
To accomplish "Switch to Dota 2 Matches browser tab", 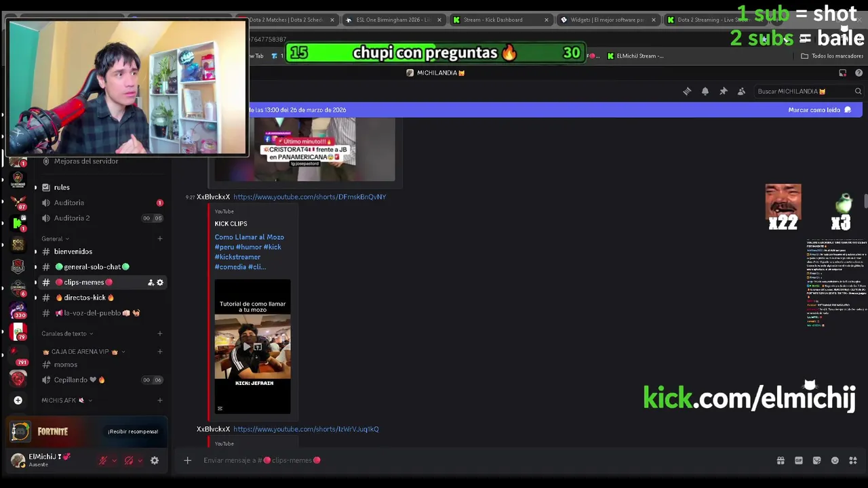I will click(x=286, y=20).
